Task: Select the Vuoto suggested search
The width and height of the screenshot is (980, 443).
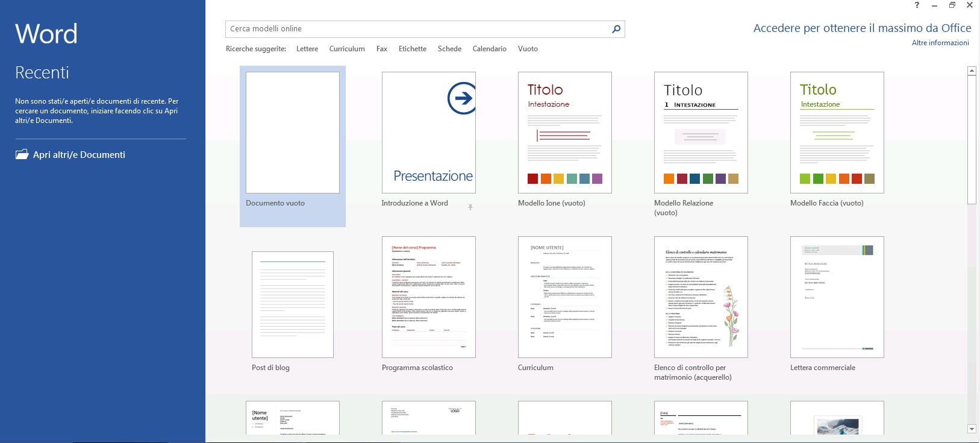Action: click(528, 49)
